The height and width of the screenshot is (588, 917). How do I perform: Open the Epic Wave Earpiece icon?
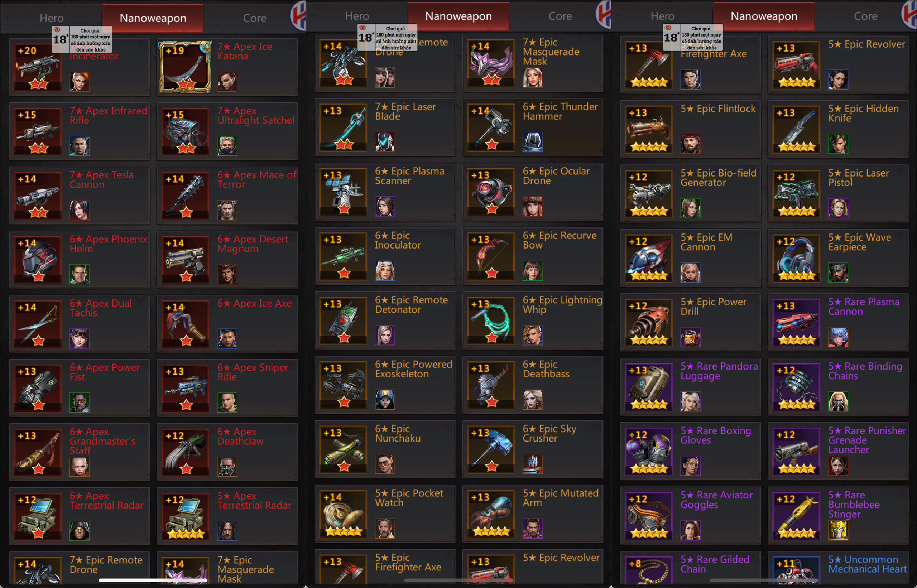tap(796, 258)
